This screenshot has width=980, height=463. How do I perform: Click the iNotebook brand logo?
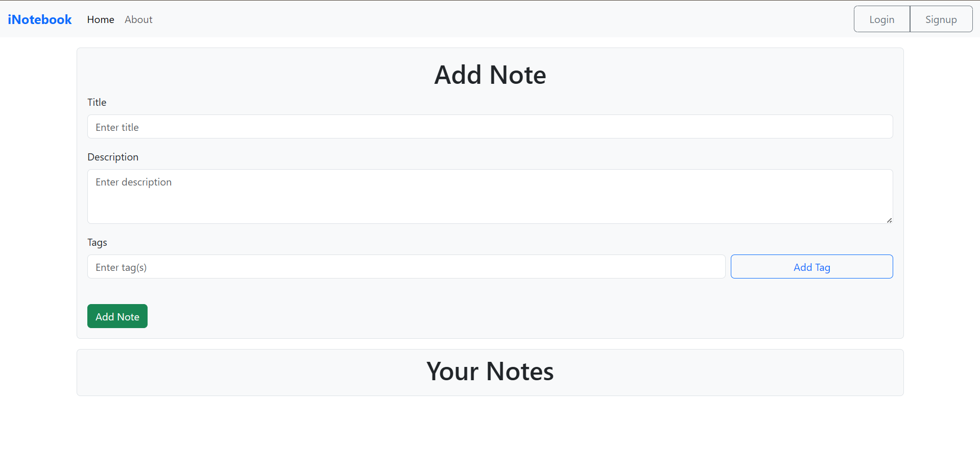[40, 19]
